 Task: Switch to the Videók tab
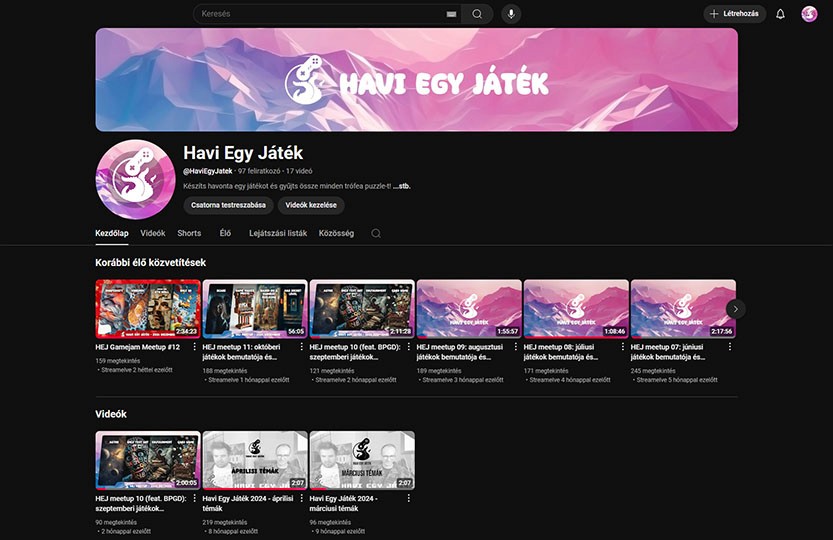point(153,233)
